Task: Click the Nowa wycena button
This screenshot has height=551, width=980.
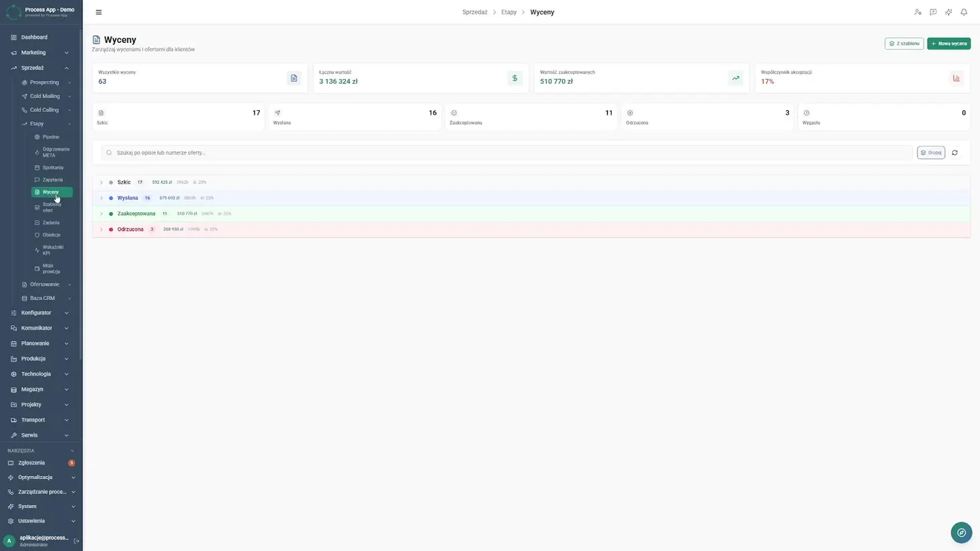Action: (949, 44)
